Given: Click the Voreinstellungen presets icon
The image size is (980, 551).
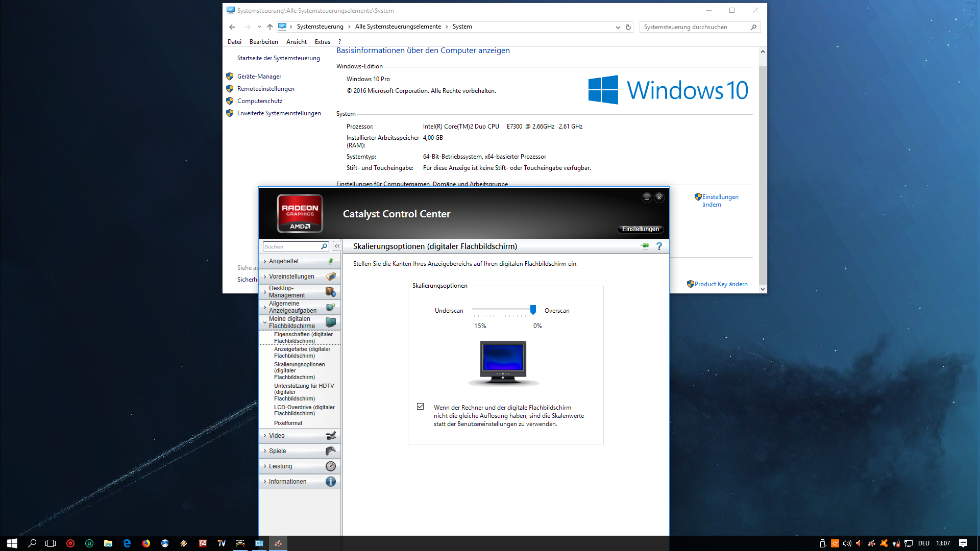Looking at the screenshot, I should tap(331, 277).
